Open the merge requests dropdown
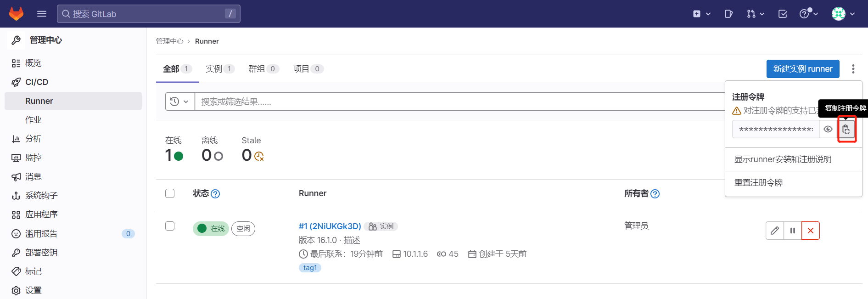The height and width of the screenshot is (299, 868). 756,14
